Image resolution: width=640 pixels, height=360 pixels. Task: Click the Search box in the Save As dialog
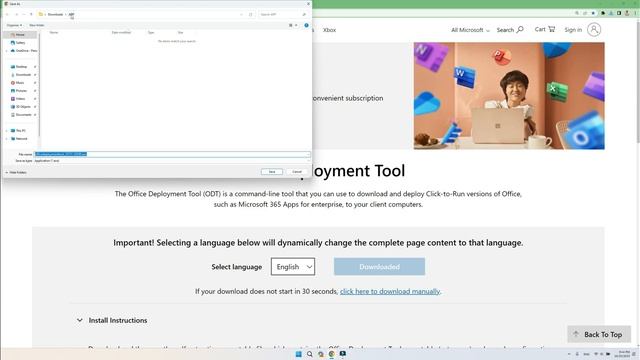click(283, 14)
